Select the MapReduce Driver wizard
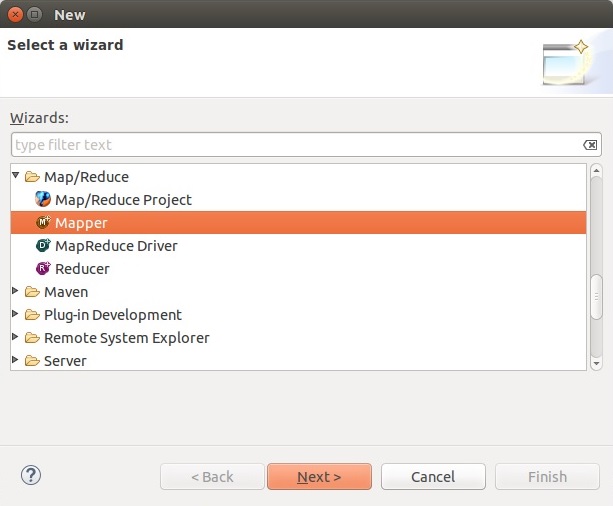 point(116,246)
